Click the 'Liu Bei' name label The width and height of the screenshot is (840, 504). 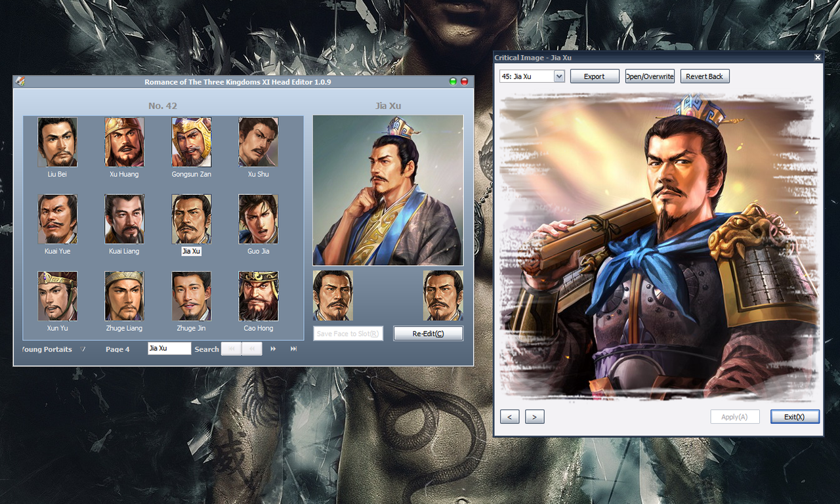click(57, 175)
